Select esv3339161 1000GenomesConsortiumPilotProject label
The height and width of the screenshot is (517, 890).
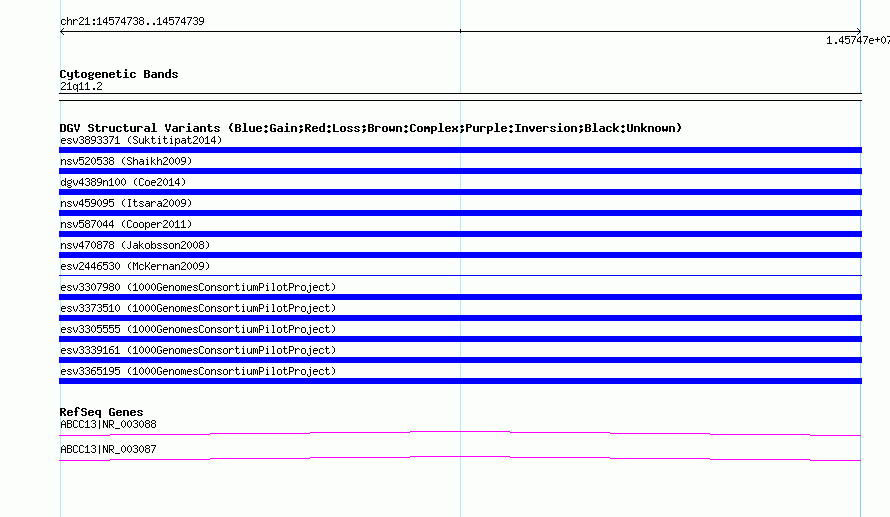pos(198,350)
